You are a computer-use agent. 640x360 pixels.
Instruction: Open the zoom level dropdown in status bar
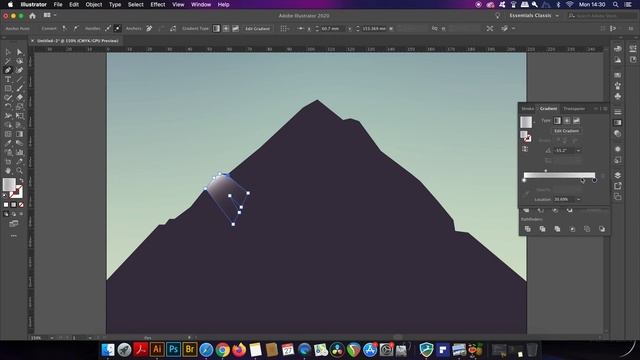pyautogui.click(x=52, y=338)
